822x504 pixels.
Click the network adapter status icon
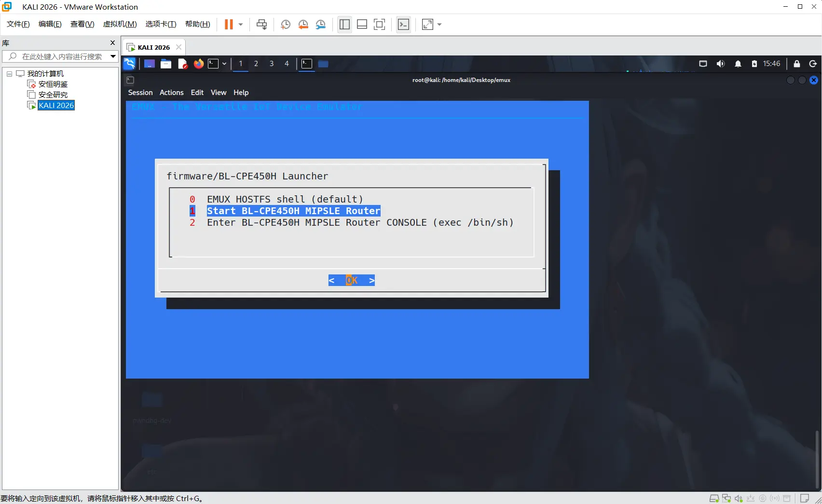point(726,498)
